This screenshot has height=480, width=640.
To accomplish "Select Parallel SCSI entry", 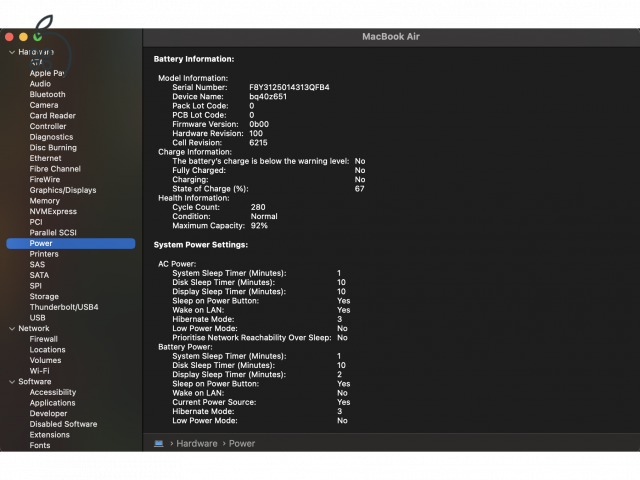I will 53,233.
